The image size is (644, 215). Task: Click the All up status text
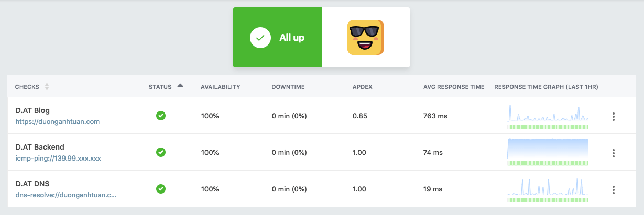click(x=292, y=38)
